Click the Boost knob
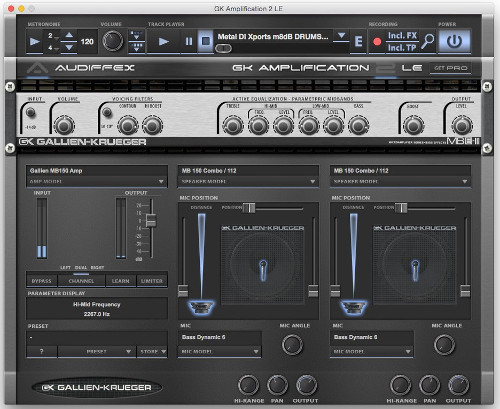The height and width of the screenshot is (409, 500). [x=414, y=126]
